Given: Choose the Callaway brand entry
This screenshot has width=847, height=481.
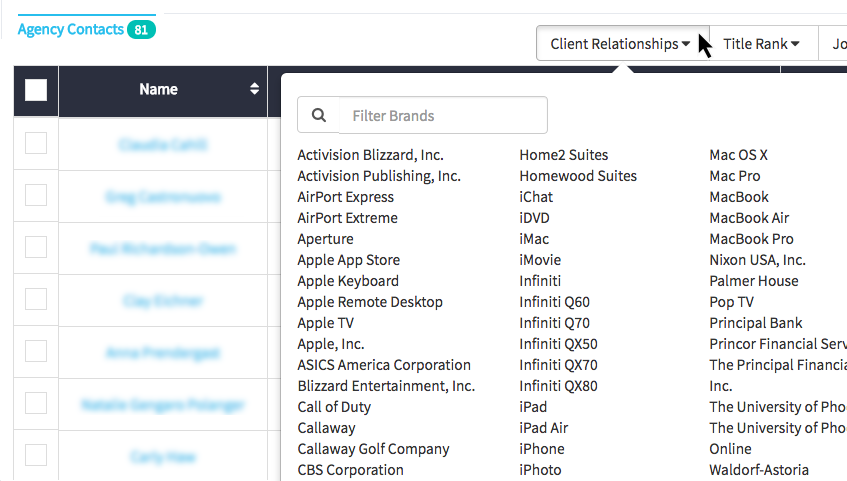Looking at the screenshot, I should click(327, 429).
